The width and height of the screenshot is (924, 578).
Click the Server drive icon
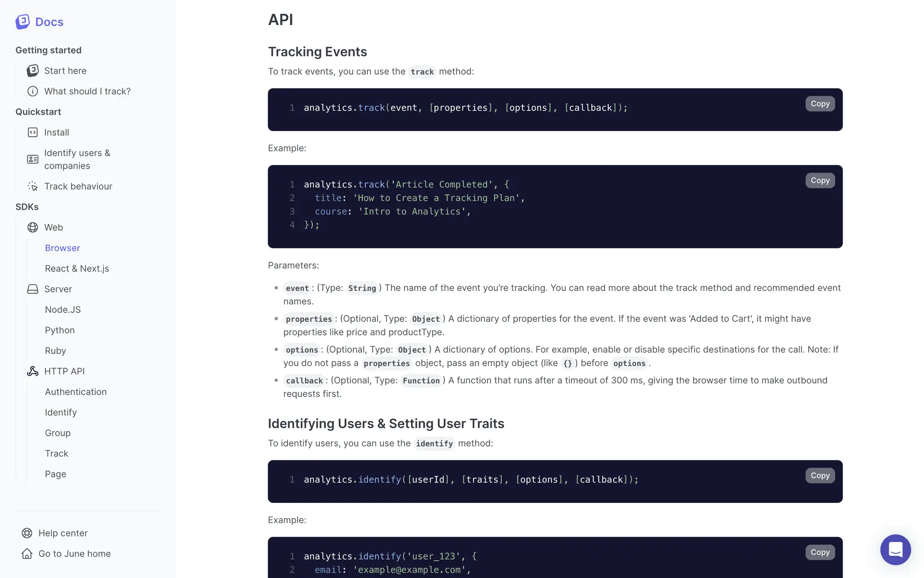(33, 289)
